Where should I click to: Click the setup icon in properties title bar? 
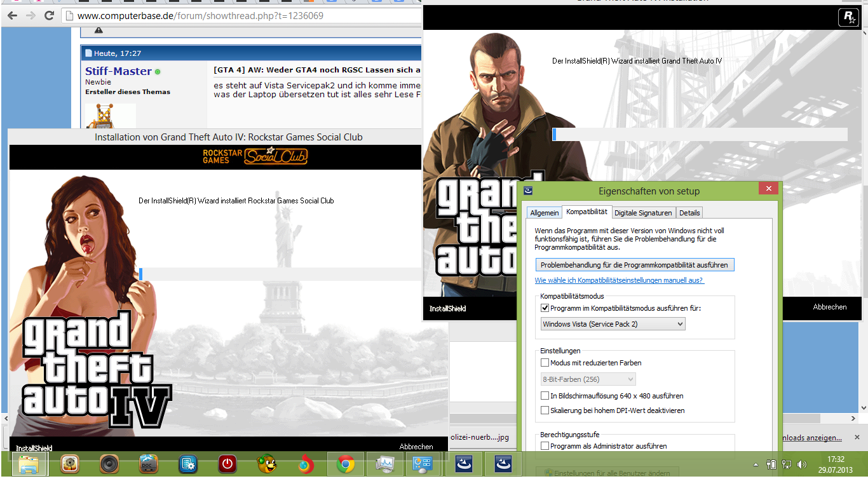(528, 190)
